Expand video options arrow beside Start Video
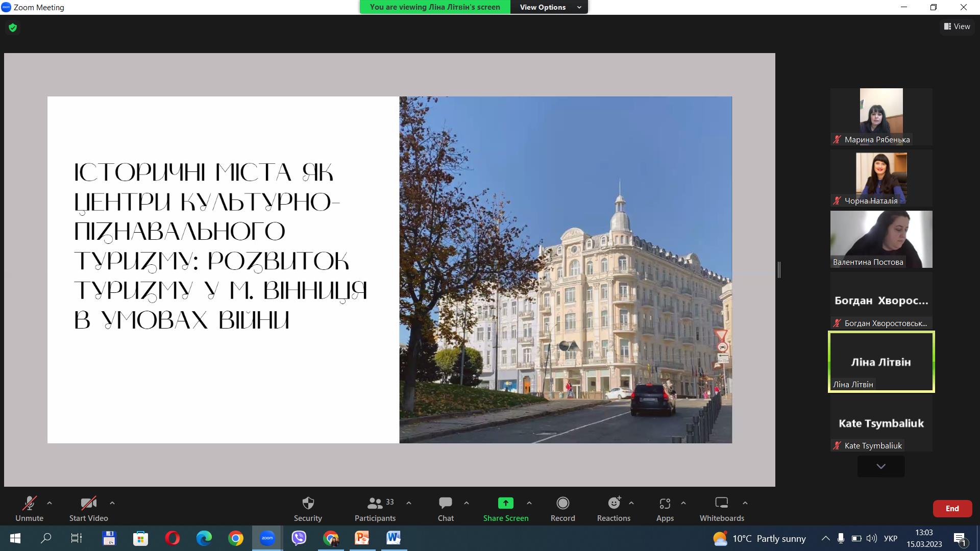 coord(112,503)
